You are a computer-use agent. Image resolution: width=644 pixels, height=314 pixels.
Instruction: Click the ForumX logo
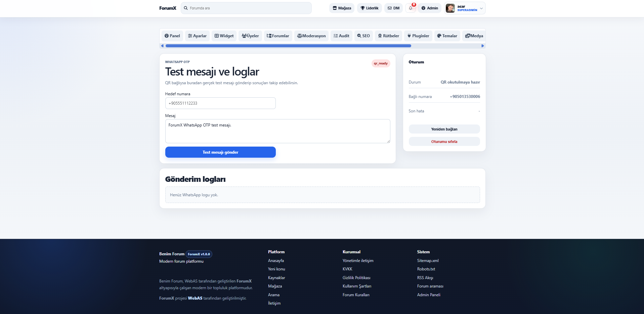(168, 8)
